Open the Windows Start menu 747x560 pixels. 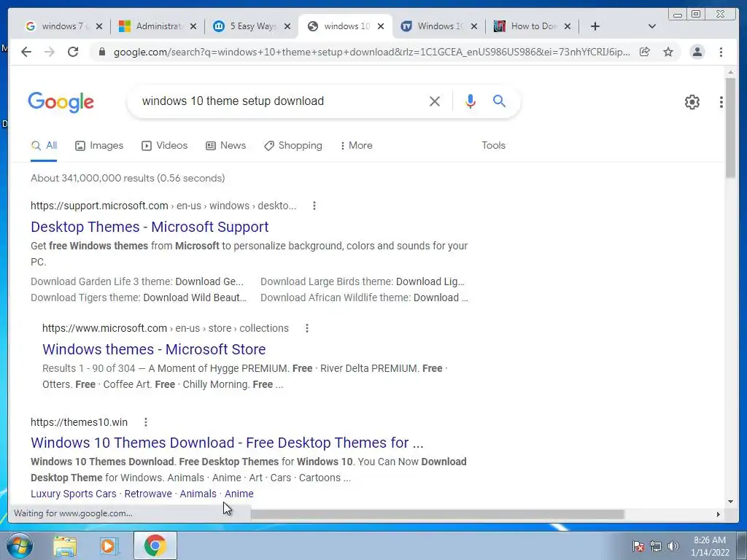tap(19, 545)
